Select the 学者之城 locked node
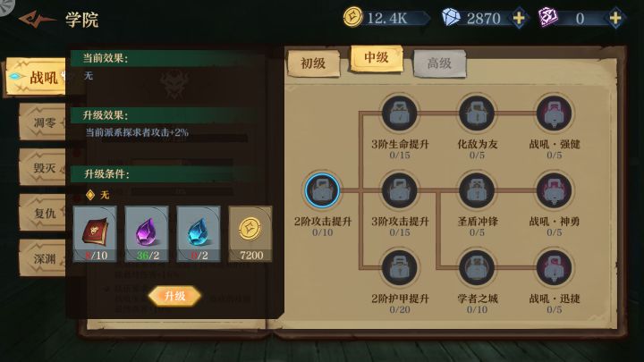 (477, 267)
